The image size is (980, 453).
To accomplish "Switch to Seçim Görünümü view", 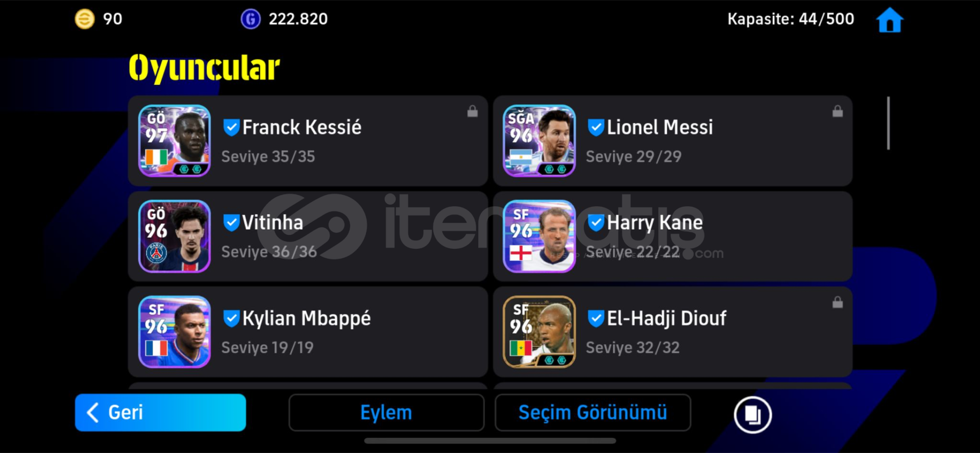I will (x=593, y=413).
